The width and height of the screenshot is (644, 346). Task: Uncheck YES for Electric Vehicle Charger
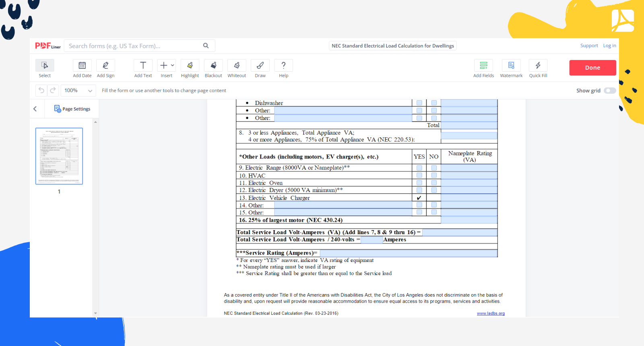click(419, 198)
